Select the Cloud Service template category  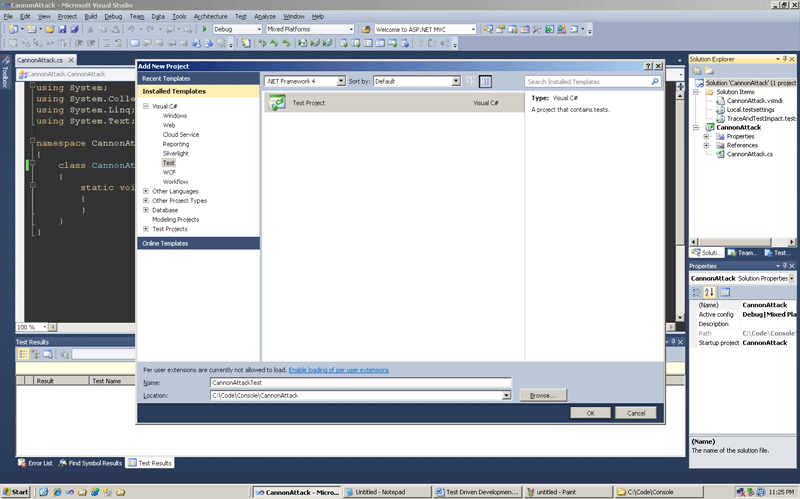181,135
